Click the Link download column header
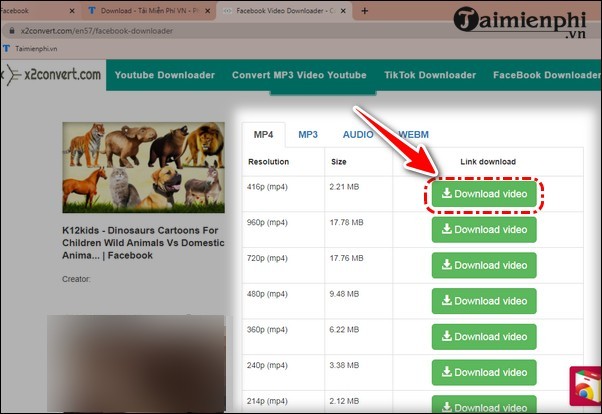The width and height of the screenshot is (602, 414). 488,162
